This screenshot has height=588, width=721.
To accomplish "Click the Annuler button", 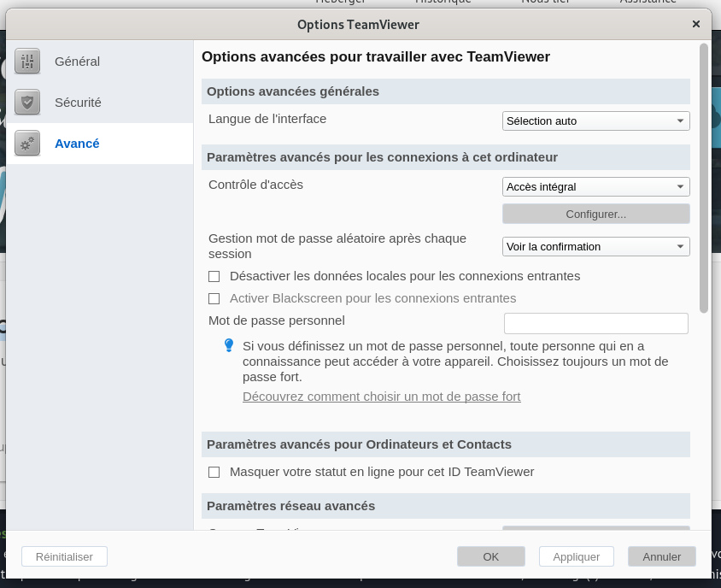I will [x=661, y=556].
